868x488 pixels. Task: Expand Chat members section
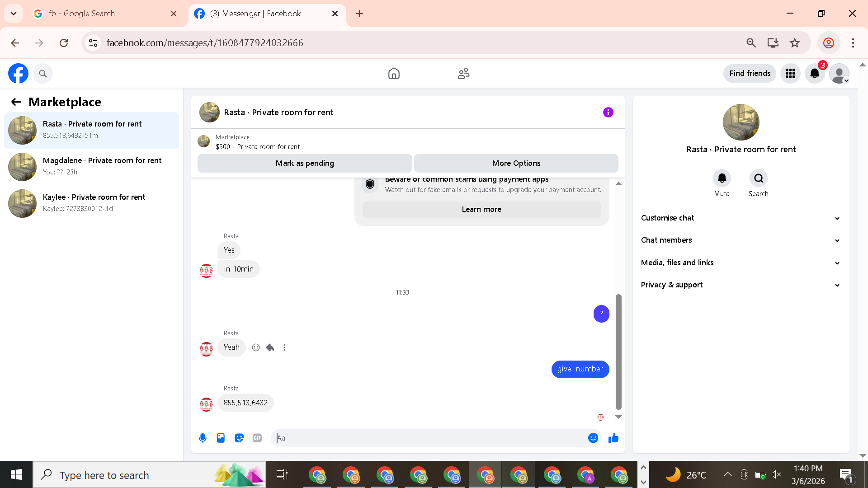click(x=741, y=240)
